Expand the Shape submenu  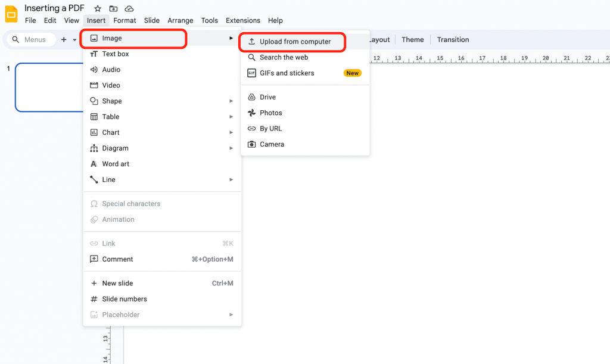pos(113,101)
